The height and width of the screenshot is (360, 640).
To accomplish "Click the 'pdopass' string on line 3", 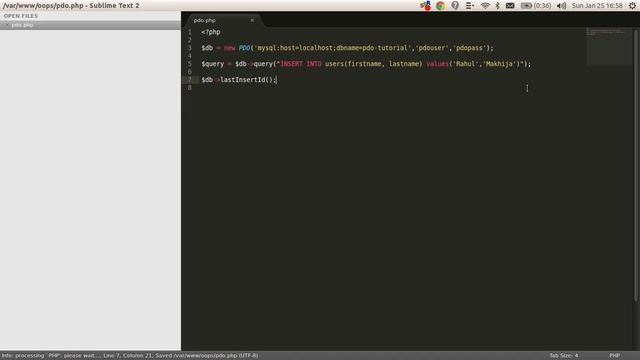I will [x=469, y=48].
